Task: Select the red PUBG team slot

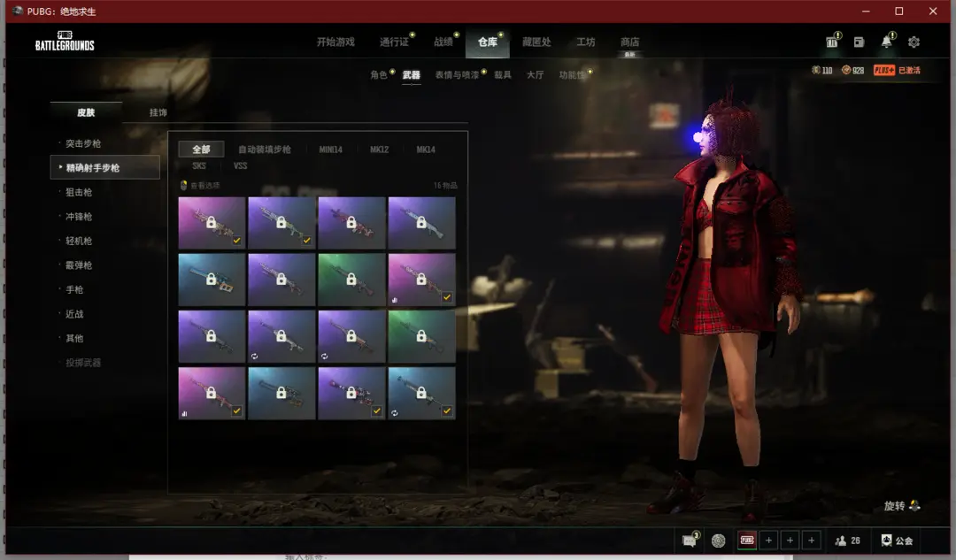Action: tap(747, 541)
